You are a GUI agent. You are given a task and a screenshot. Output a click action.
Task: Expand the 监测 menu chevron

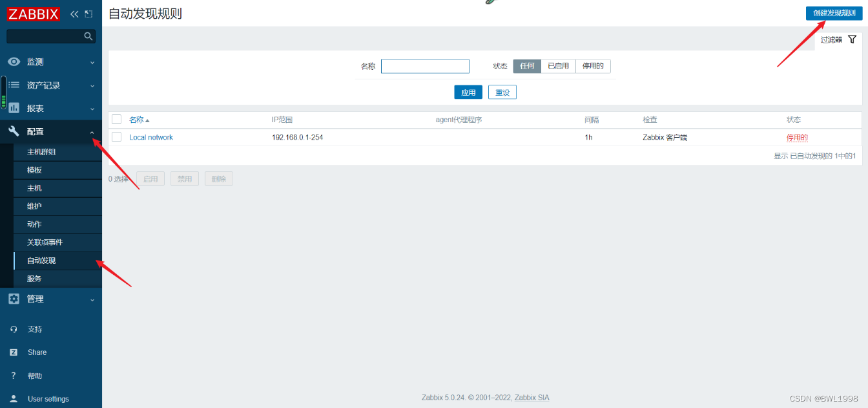pyautogui.click(x=92, y=63)
